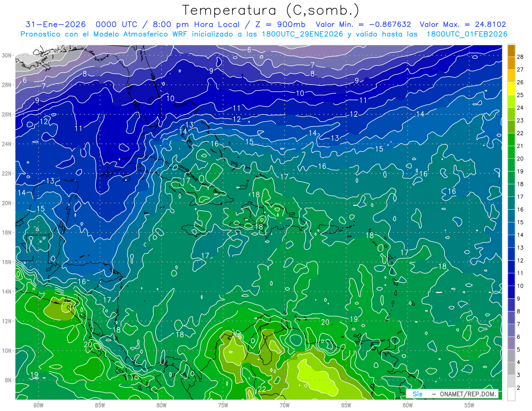The width and height of the screenshot is (532, 411).
Task: Click the "90W" longitude axis label
Action: (x=38, y=405)
